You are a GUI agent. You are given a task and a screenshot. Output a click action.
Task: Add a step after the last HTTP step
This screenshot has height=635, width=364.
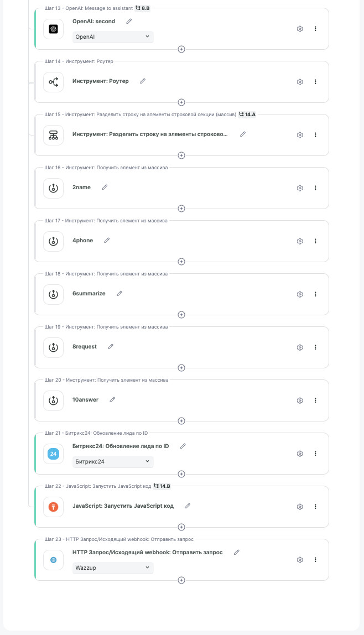coord(181,580)
